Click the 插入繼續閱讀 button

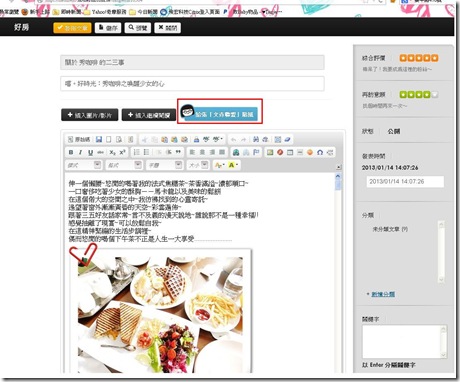(149, 115)
